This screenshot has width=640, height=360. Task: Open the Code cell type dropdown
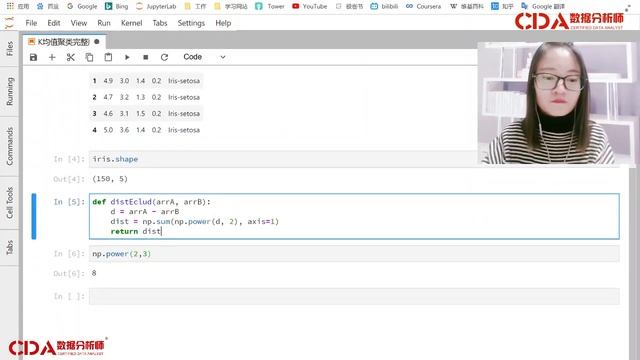click(204, 57)
